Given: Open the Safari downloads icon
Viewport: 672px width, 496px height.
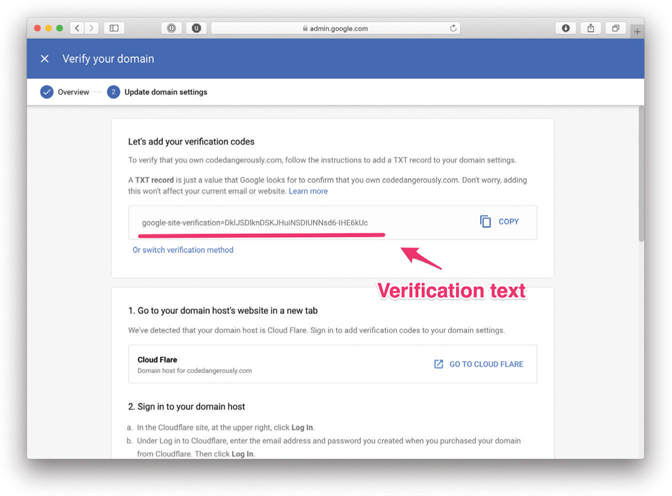Looking at the screenshot, I should tap(566, 28).
